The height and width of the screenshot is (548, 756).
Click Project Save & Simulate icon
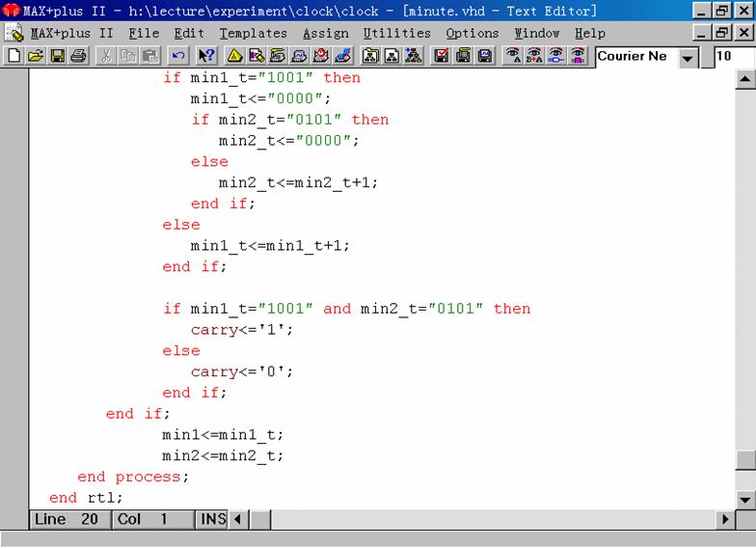(485, 56)
